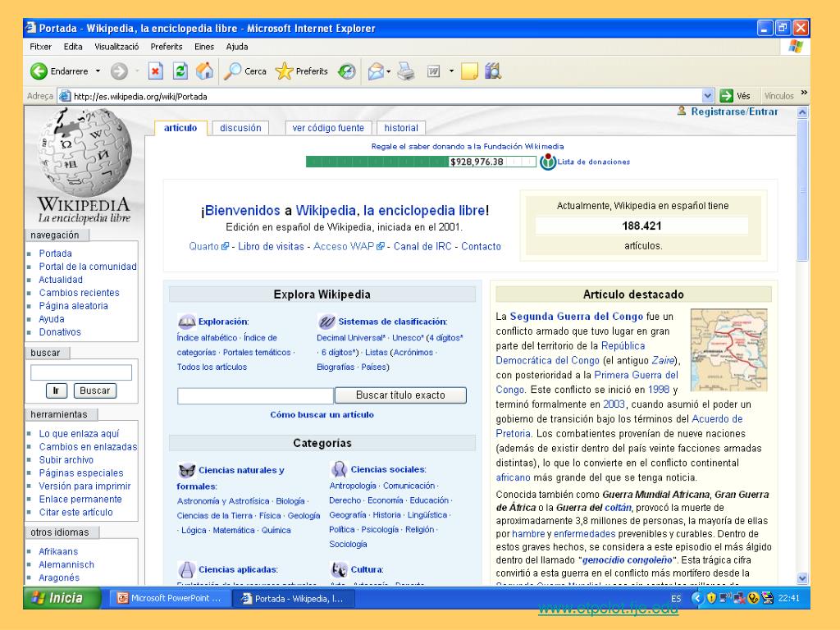Image resolution: width=840 pixels, height=630 pixels.
Task: Click the page icon in the address bar
Action: (x=65, y=97)
